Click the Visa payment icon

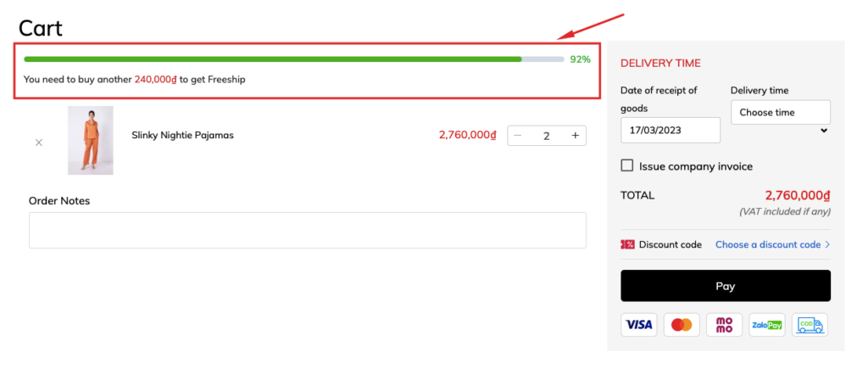639,325
